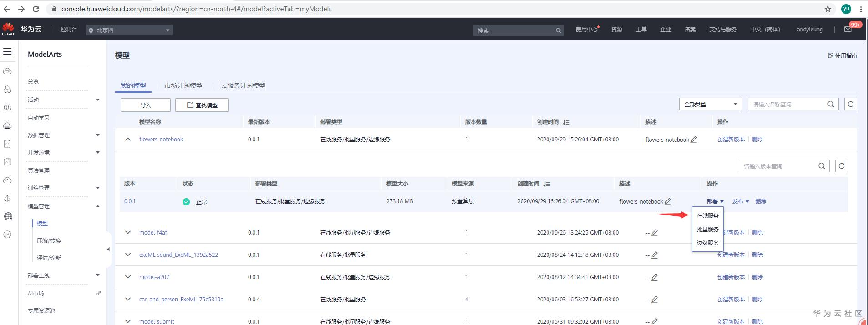The image size is (868, 325).
Task: Open the 全部类型 type filter dropdown
Action: [711, 104]
